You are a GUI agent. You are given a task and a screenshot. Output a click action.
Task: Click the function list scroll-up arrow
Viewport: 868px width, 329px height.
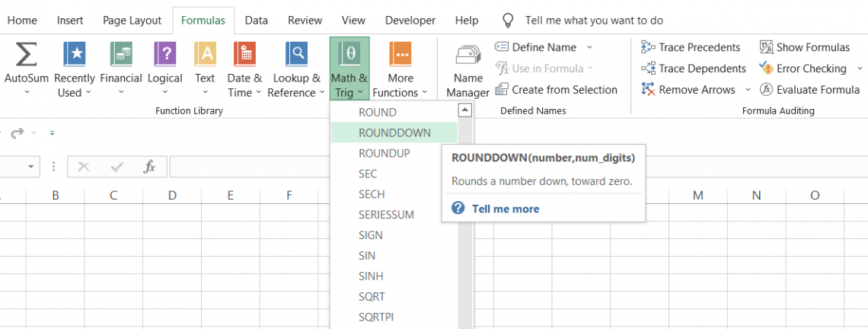pyautogui.click(x=465, y=111)
